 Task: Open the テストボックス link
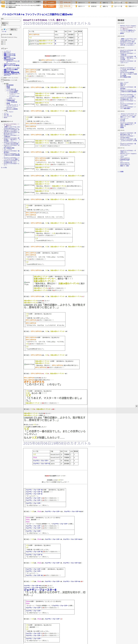point(8,116)
